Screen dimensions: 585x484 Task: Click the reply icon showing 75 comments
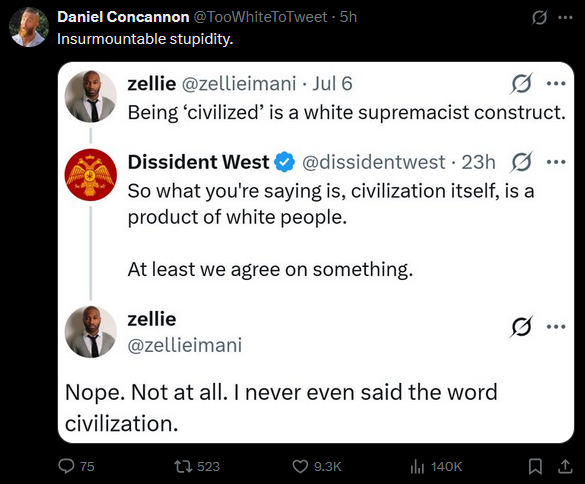point(67,466)
